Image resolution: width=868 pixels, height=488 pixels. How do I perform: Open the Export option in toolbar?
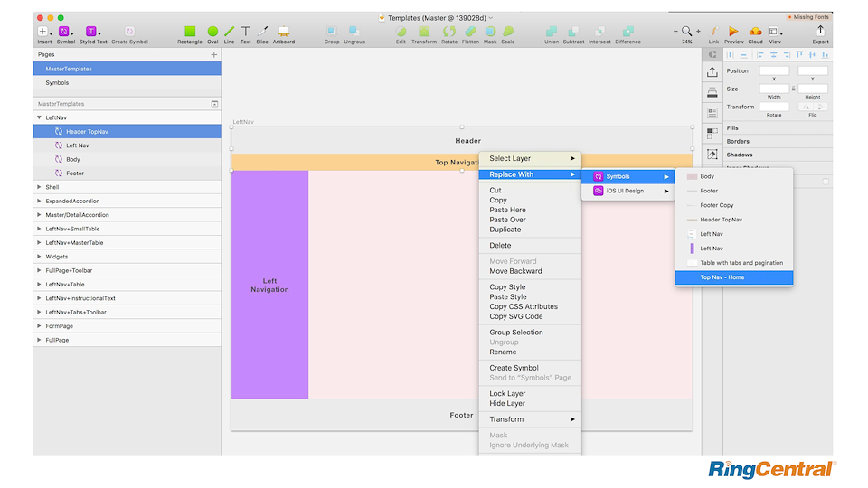pos(820,33)
